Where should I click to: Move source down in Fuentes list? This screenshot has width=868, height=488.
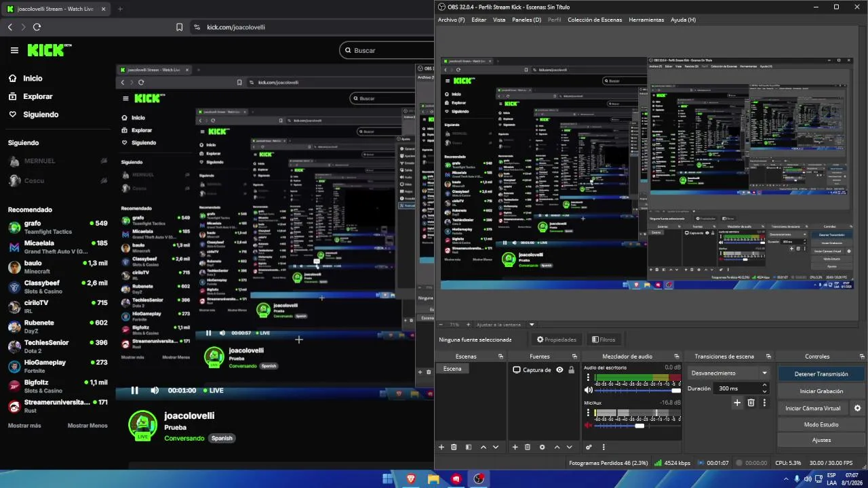click(570, 447)
